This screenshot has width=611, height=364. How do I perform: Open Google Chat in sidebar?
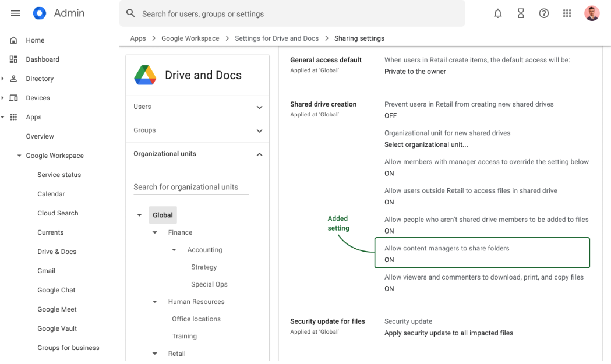56,290
